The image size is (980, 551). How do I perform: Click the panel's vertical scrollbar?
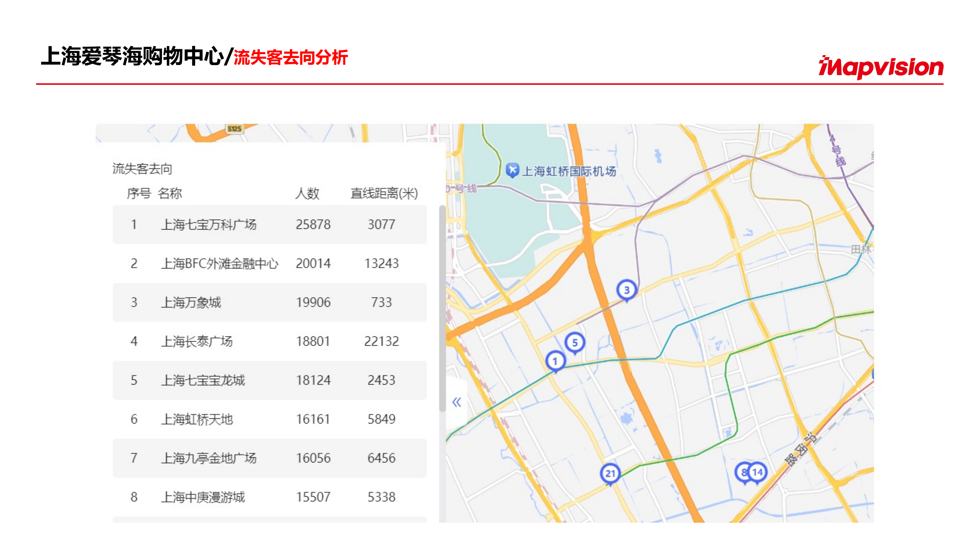442,308
